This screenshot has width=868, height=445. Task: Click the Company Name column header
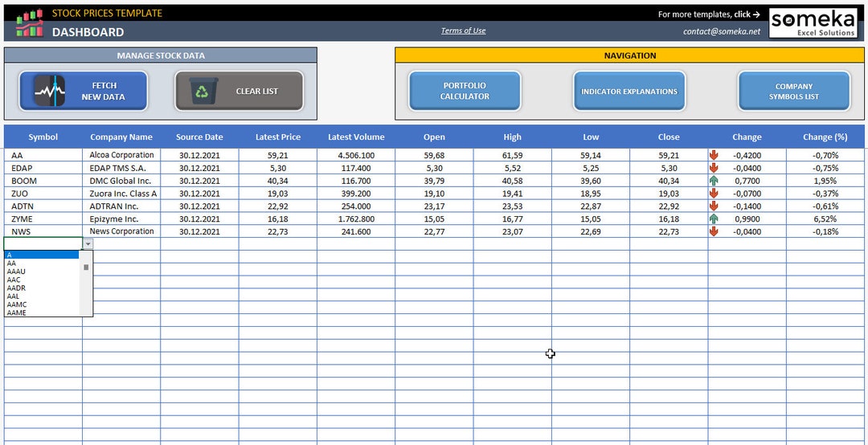coord(121,137)
